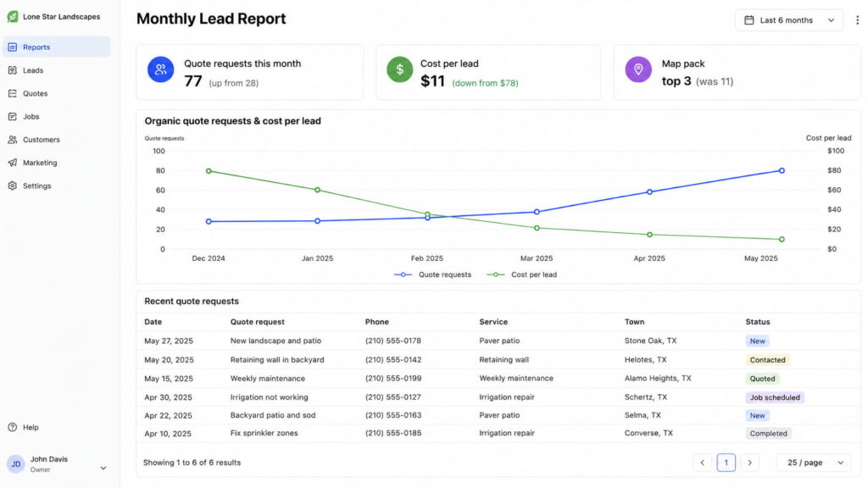Click the Reports sidebar icon
Viewport: 868px width, 488px height.
click(x=12, y=47)
